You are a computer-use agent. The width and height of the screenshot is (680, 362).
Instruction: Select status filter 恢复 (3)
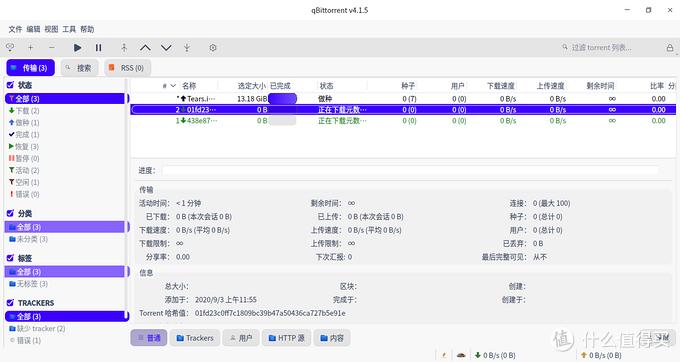point(24,147)
